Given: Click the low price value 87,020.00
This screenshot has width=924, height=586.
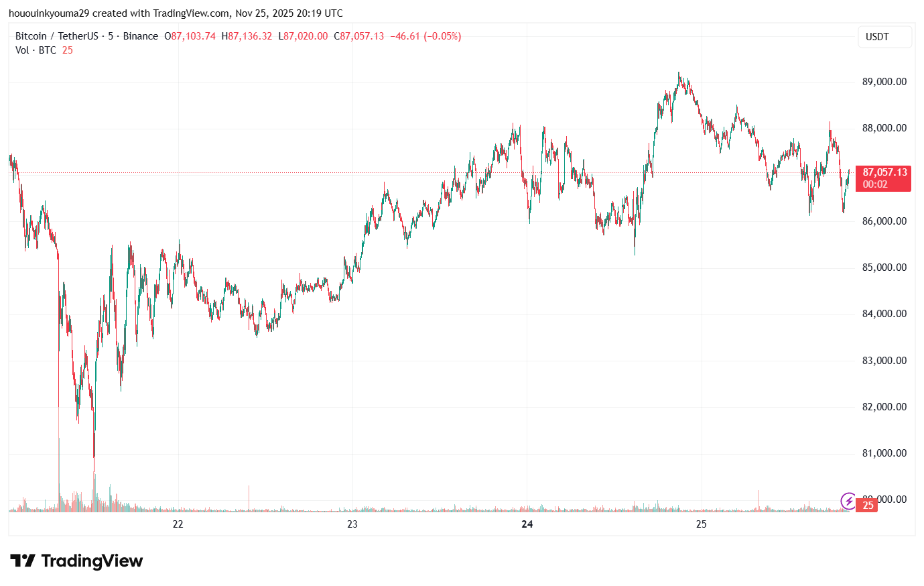Looking at the screenshot, I should pos(302,36).
